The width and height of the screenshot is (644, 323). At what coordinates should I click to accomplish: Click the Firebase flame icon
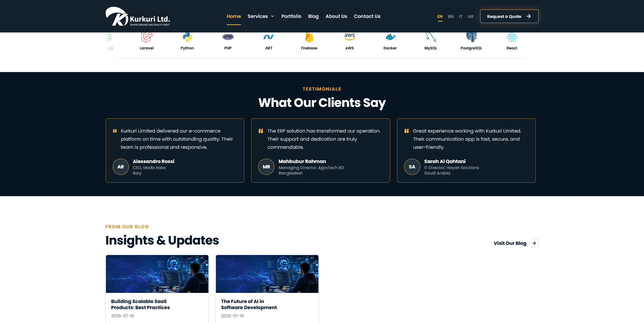[x=309, y=37]
